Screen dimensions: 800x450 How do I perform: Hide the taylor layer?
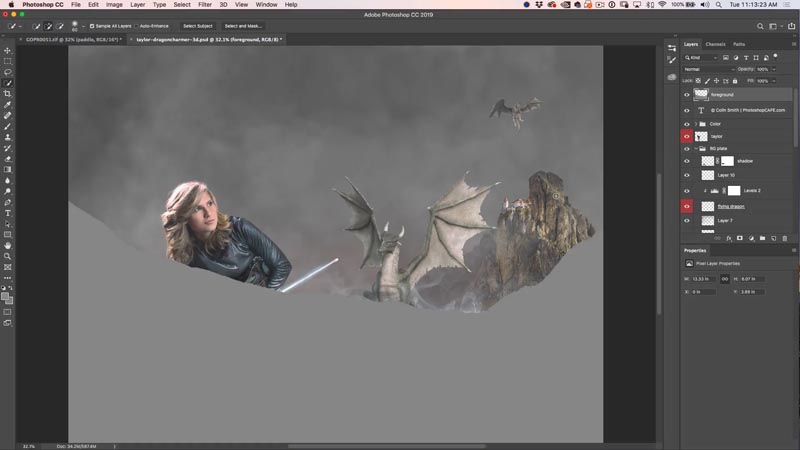pyautogui.click(x=687, y=136)
